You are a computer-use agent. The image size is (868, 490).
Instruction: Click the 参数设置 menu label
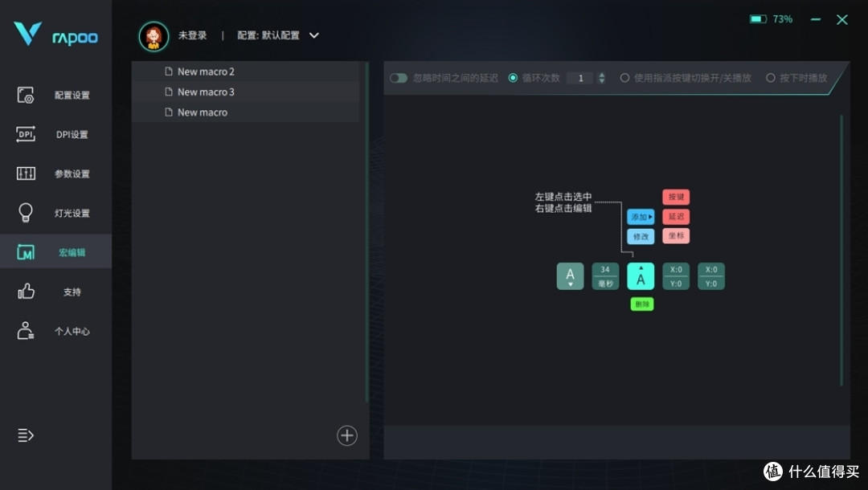72,174
